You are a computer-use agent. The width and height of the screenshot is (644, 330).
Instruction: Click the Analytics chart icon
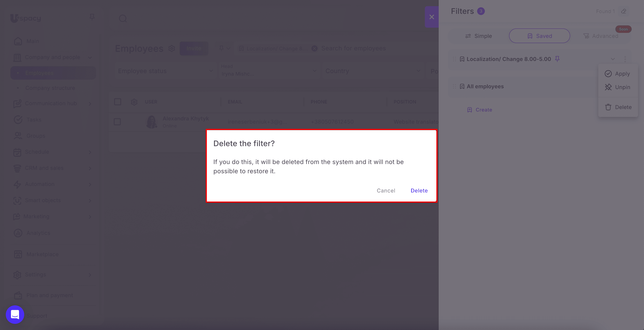[x=18, y=233]
